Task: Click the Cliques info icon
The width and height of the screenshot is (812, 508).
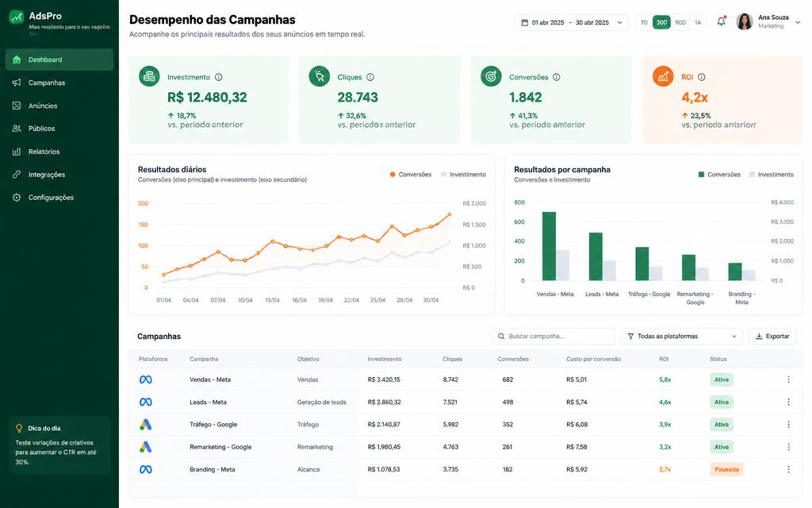Action: 370,77
